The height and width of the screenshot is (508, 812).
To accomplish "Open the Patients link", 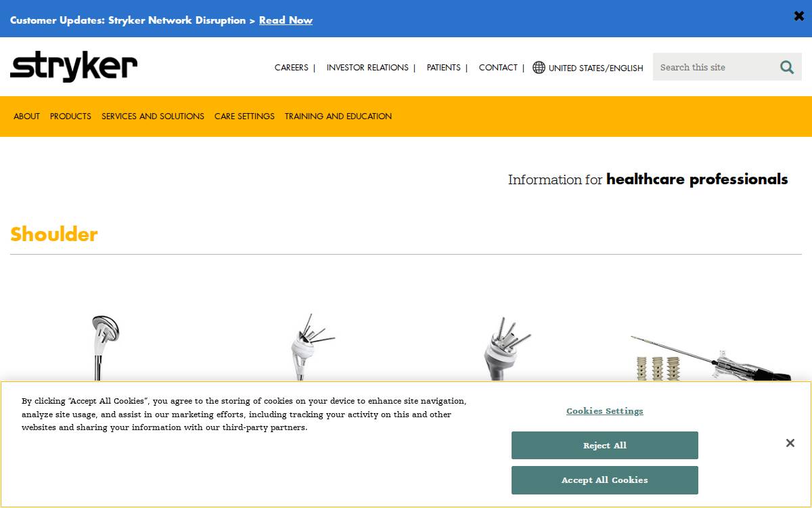I will (x=443, y=68).
